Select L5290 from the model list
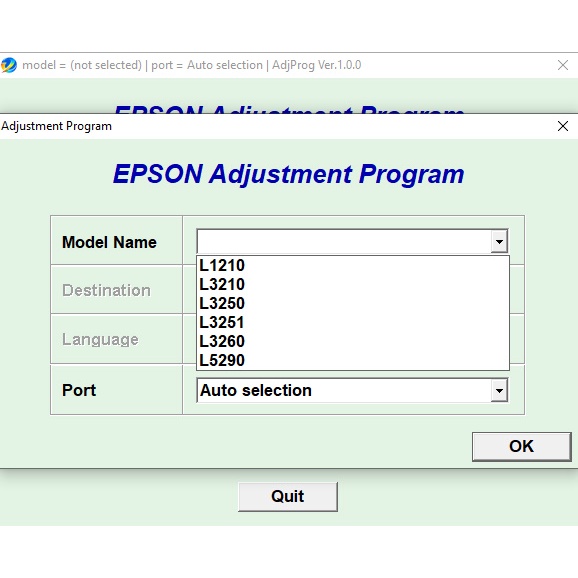The height and width of the screenshot is (578, 578). (x=353, y=360)
